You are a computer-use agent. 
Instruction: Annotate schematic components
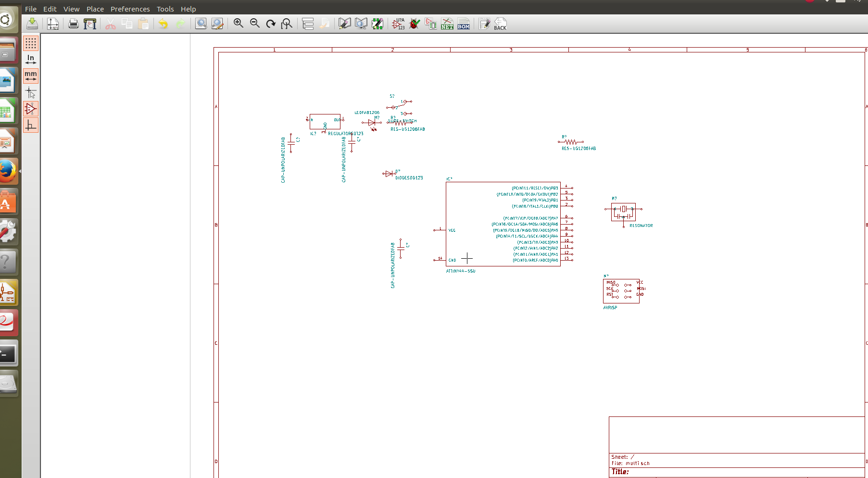(x=399, y=24)
